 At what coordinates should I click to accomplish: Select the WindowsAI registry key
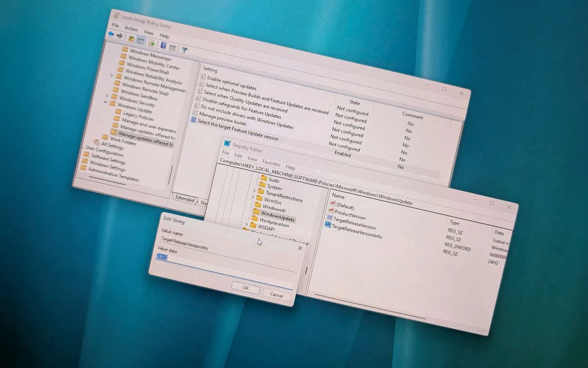[x=274, y=208]
